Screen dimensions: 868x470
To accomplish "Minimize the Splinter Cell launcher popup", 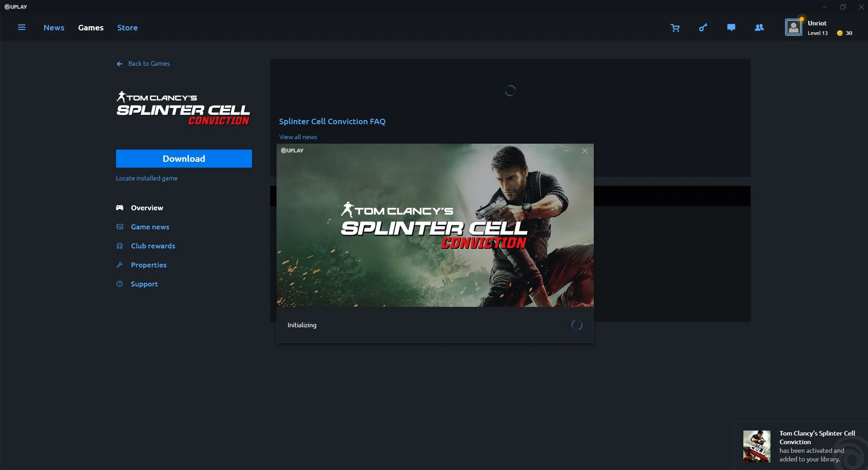I will [x=567, y=151].
